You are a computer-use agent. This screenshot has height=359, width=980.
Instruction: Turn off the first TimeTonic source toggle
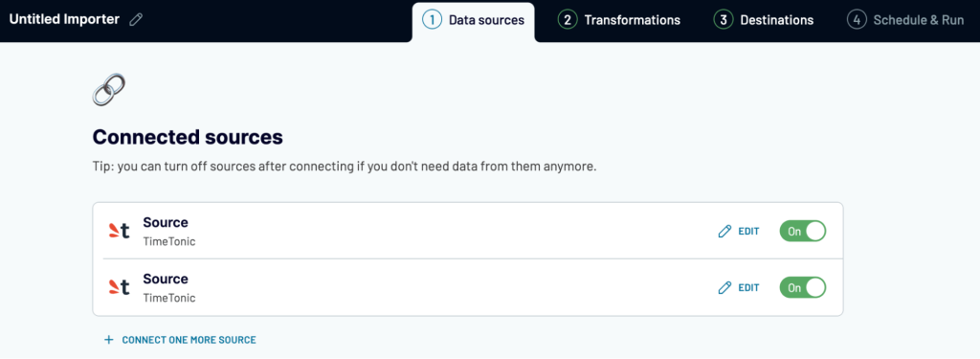(803, 232)
